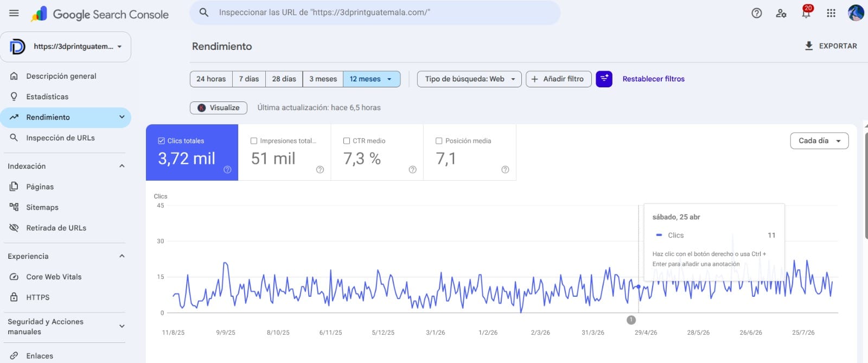Click the Google Search Console logo
The width and height of the screenshot is (868, 363).
pyautogui.click(x=100, y=14)
